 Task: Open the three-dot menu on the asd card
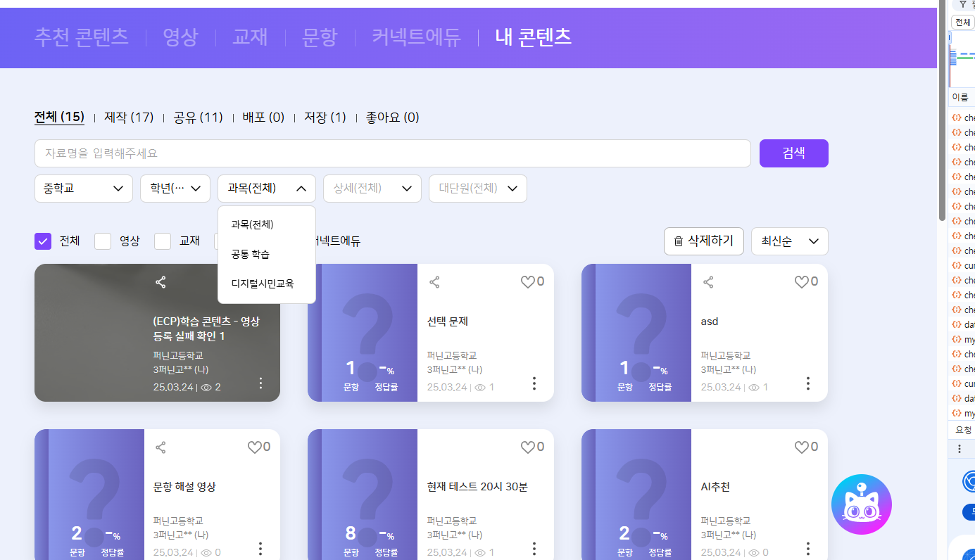pos(807,383)
